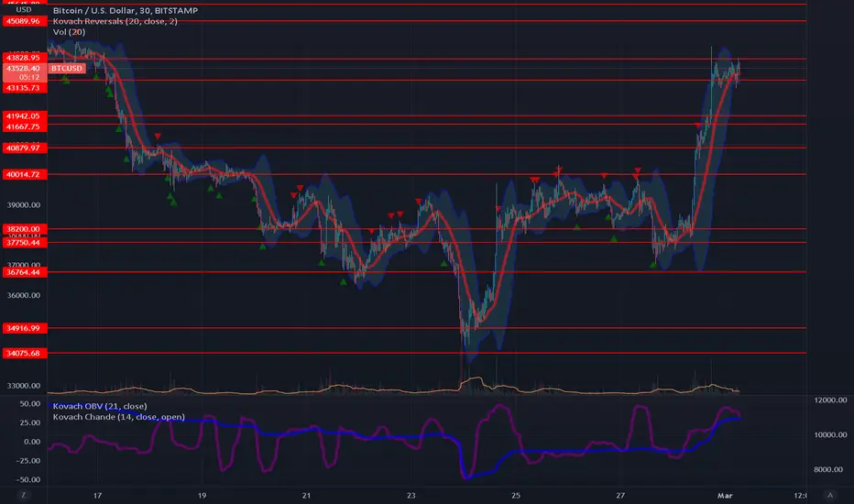854x504 pixels.
Task: Click the 41667.75 price level label
Action: point(25,126)
